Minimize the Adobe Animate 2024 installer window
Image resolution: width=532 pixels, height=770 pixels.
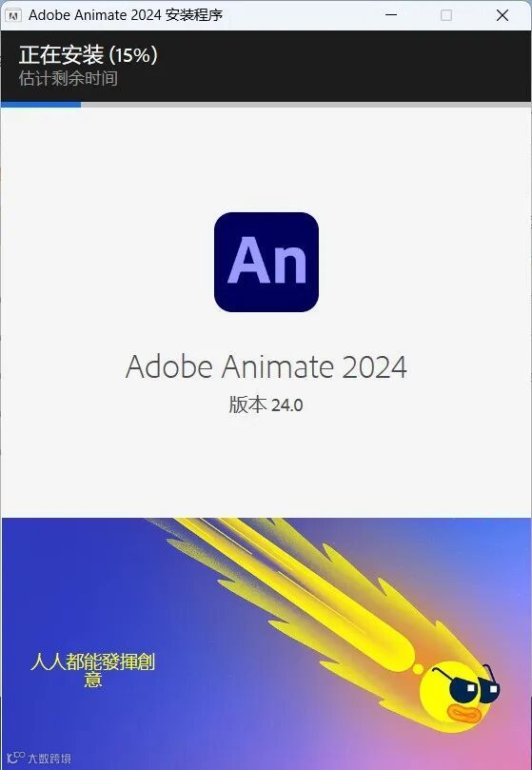tap(391, 15)
